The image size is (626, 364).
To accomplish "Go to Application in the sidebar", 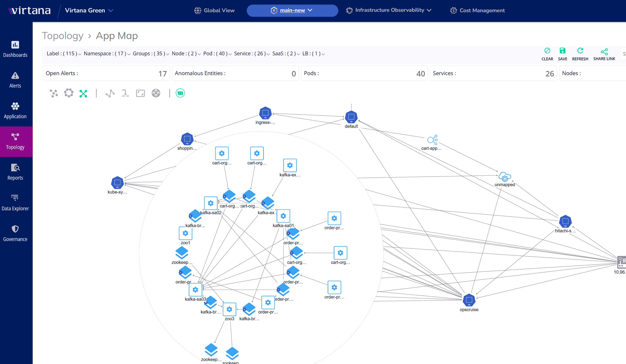I will (x=15, y=111).
